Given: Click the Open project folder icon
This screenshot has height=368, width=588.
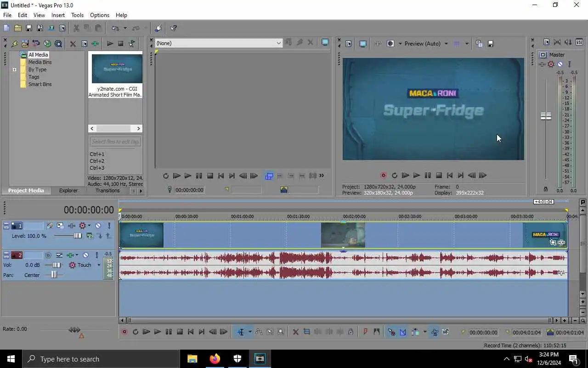Looking at the screenshot, I should pyautogui.click(x=17, y=28).
